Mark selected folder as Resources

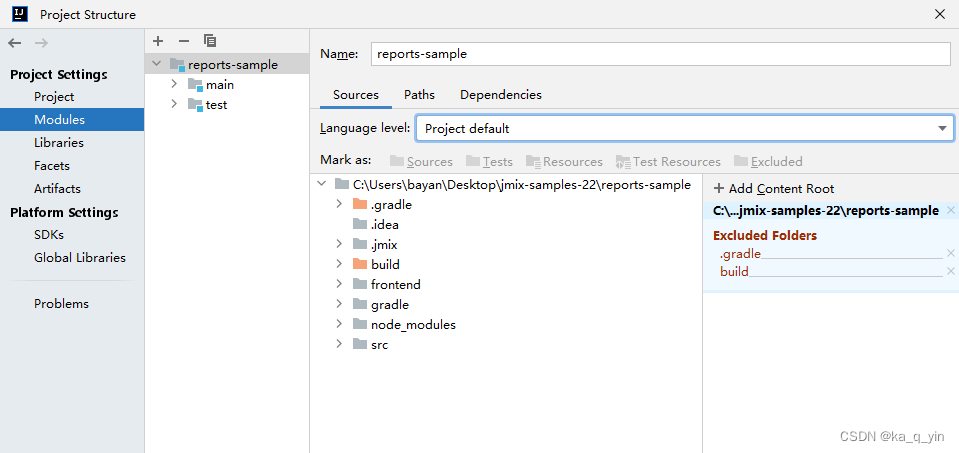[x=564, y=161]
